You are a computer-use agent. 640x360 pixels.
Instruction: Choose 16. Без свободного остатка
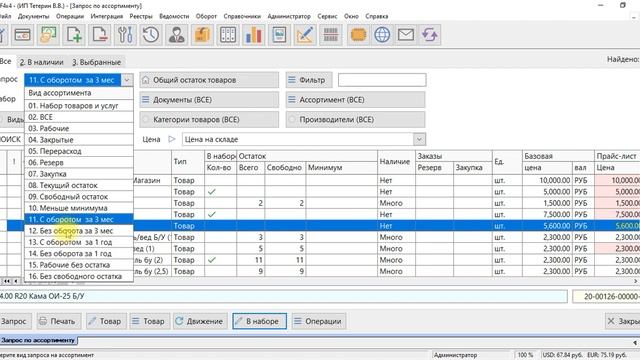[79, 276]
